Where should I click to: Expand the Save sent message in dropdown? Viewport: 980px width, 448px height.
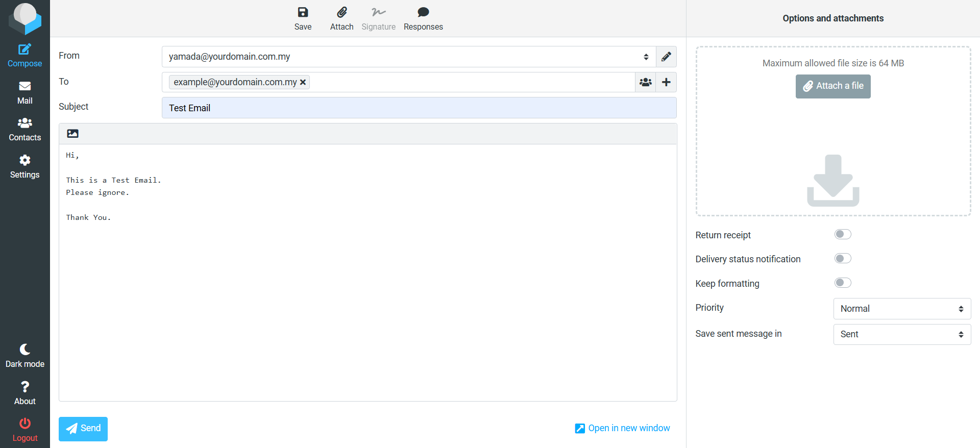(x=901, y=334)
